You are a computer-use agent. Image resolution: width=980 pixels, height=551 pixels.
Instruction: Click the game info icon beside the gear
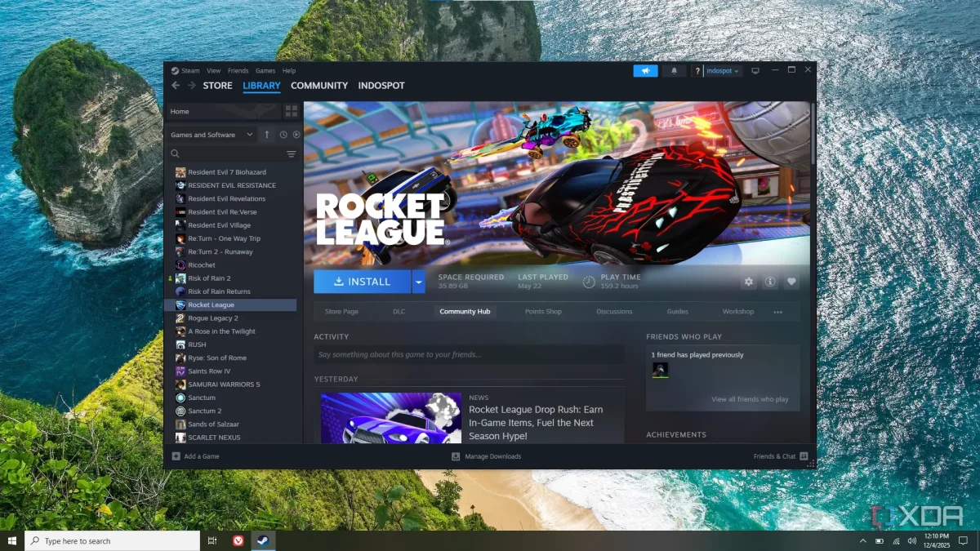point(770,282)
